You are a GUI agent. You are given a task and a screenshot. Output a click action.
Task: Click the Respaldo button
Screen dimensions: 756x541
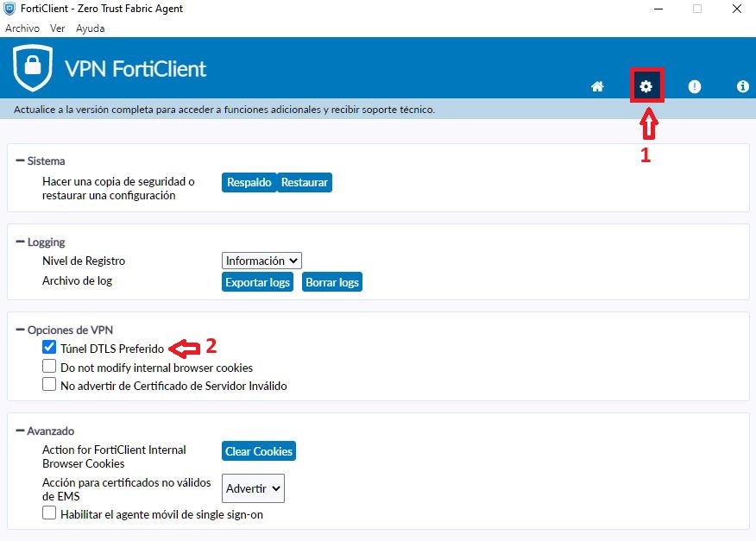tap(249, 182)
